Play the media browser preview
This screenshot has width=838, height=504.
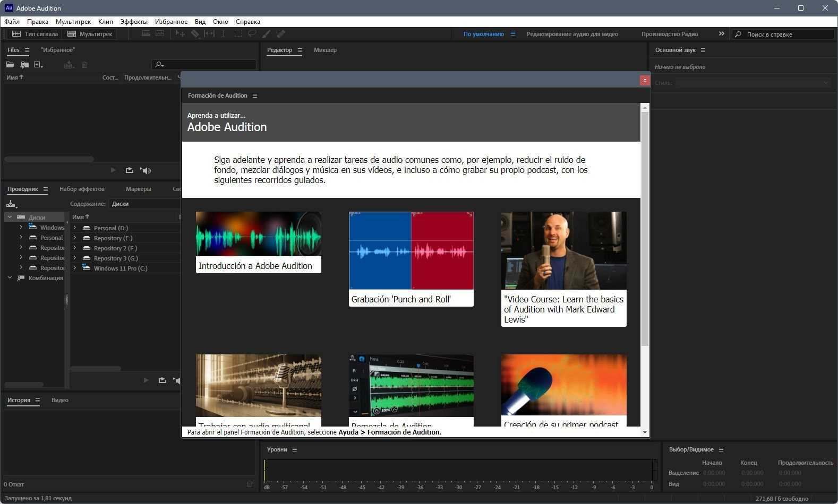[146, 380]
